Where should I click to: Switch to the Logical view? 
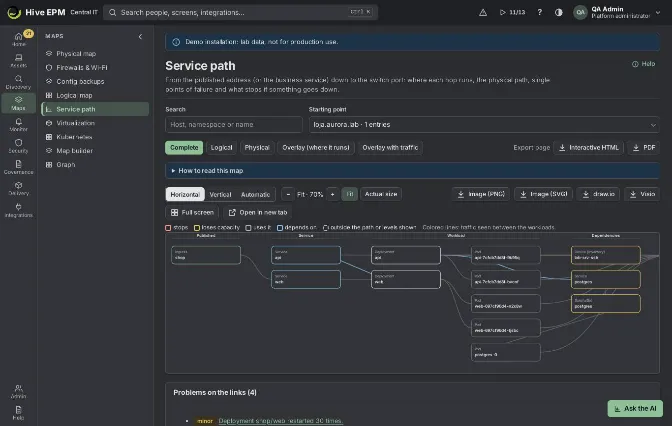[221, 147]
